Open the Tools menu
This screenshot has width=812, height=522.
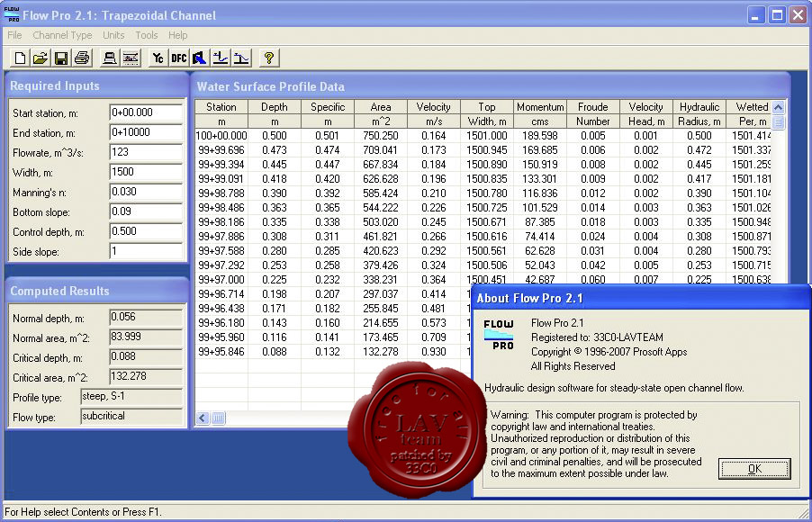147,35
